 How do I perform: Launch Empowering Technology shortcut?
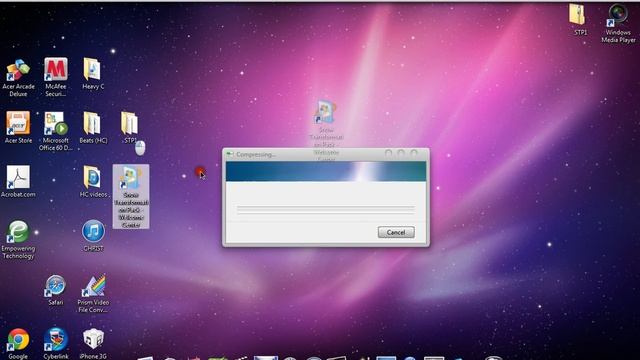[18, 240]
